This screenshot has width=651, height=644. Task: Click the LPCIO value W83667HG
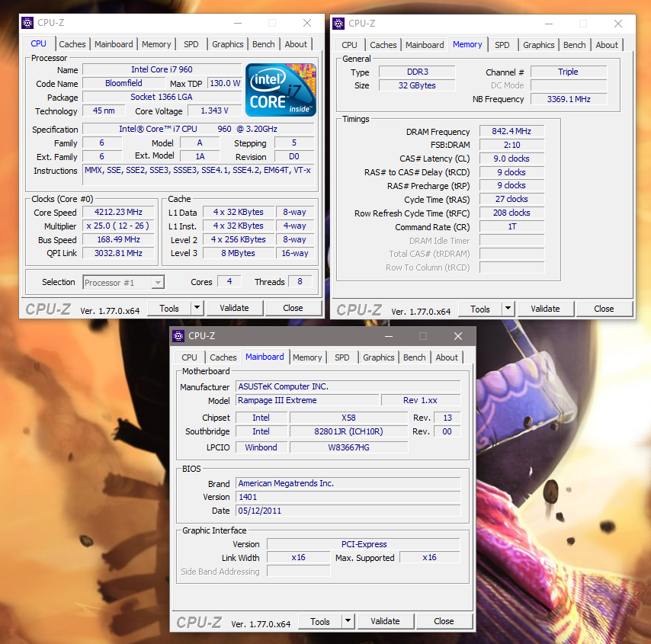click(348, 447)
